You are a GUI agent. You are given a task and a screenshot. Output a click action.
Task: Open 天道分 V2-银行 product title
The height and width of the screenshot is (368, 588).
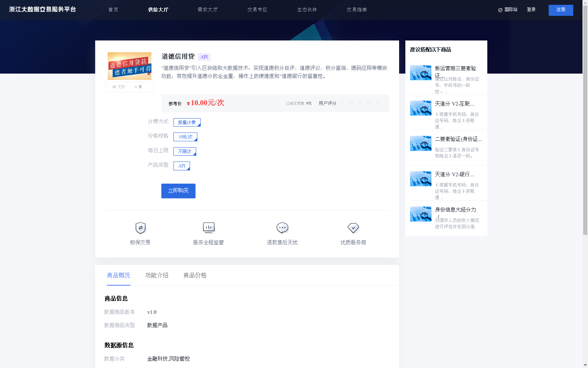click(x=454, y=174)
